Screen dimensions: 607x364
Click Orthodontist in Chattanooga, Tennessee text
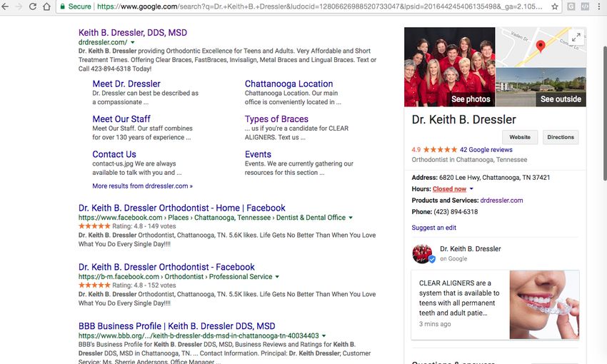(469, 159)
